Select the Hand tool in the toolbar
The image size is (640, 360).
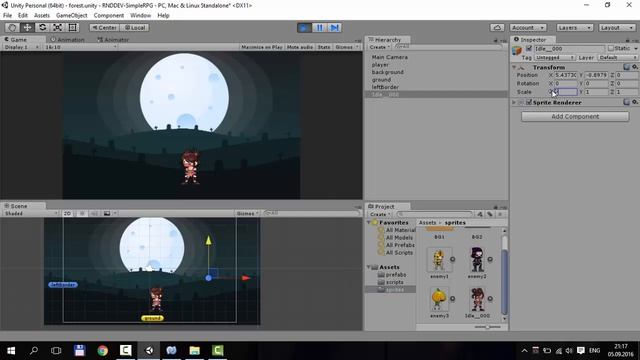point(12,27)
